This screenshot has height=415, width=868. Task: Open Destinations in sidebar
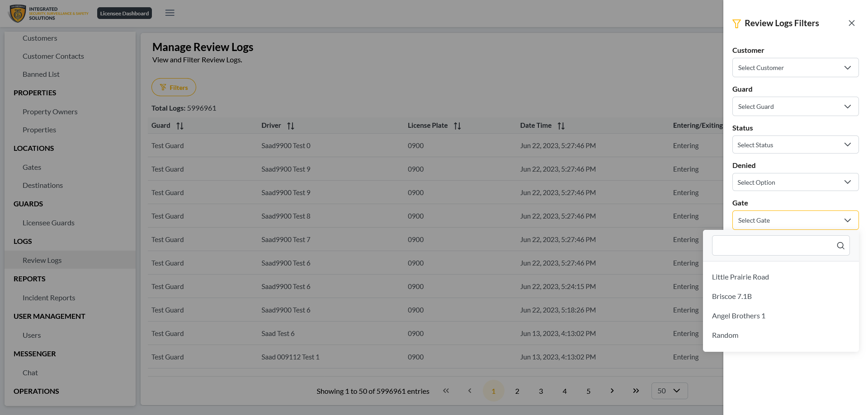(x=43, y=186)
